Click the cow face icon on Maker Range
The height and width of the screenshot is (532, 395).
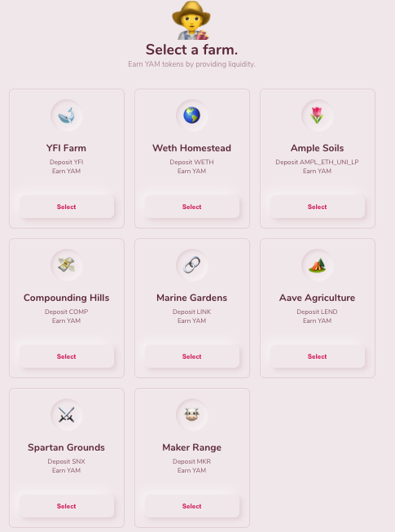192,415
